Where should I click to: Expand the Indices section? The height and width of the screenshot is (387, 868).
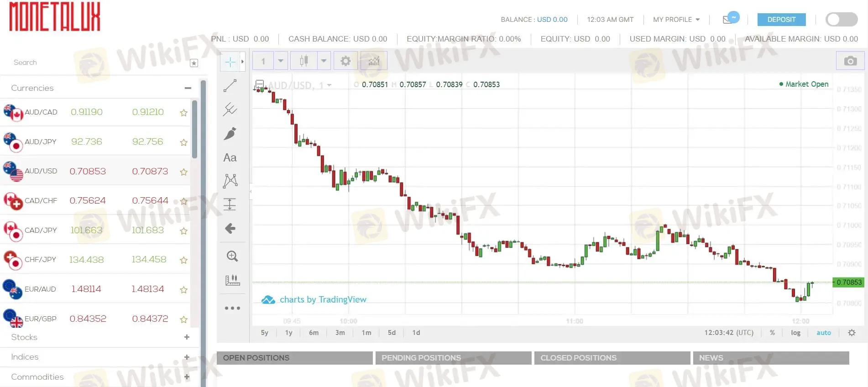point(187,357)
